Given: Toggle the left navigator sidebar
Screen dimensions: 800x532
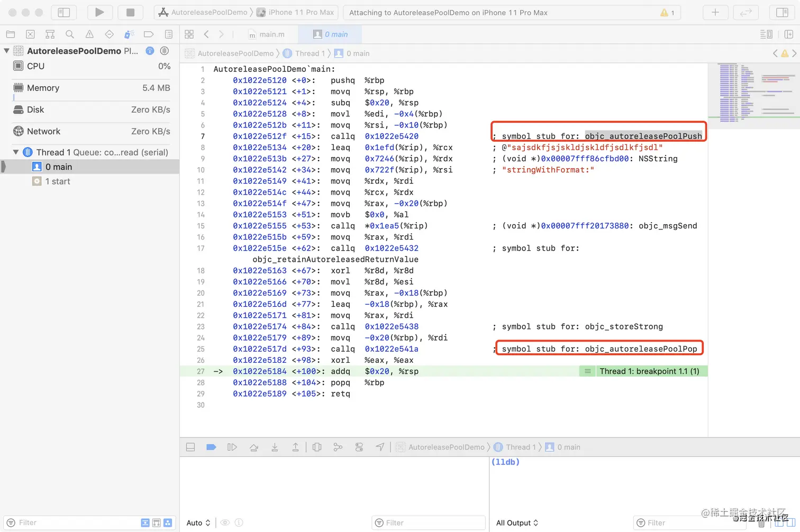Looking at the screenshot, I should (x=63, y=12).
